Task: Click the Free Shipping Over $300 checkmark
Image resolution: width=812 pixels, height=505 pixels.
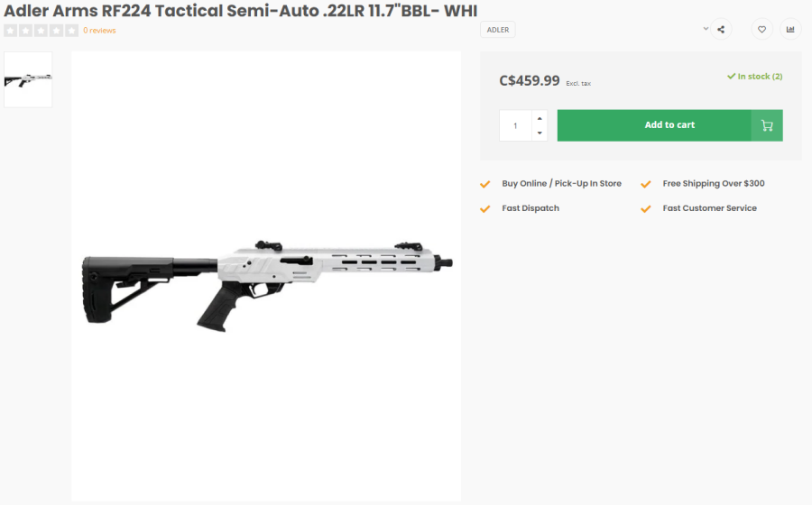Action: click(x=646, y=184)
